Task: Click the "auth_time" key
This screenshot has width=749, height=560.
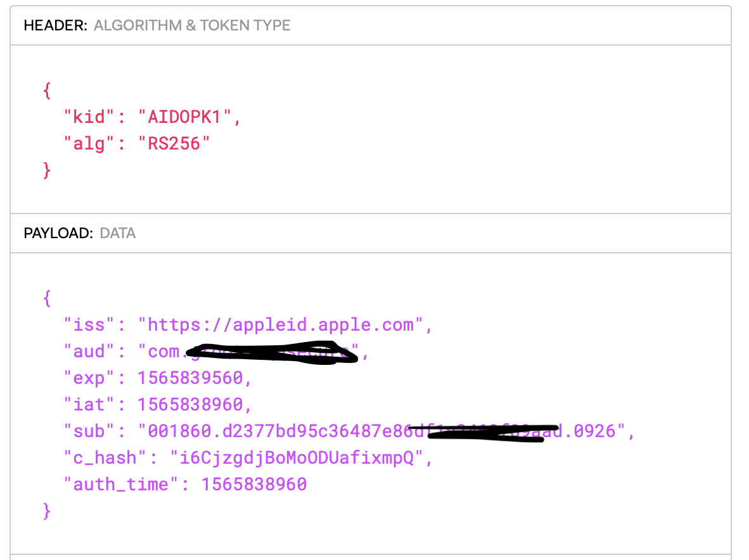Action: tap(121, 485)
